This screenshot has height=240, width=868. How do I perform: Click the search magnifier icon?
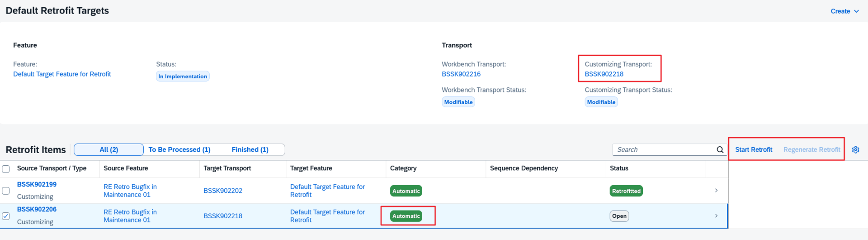pyautogui.click(x=720, y=150)
